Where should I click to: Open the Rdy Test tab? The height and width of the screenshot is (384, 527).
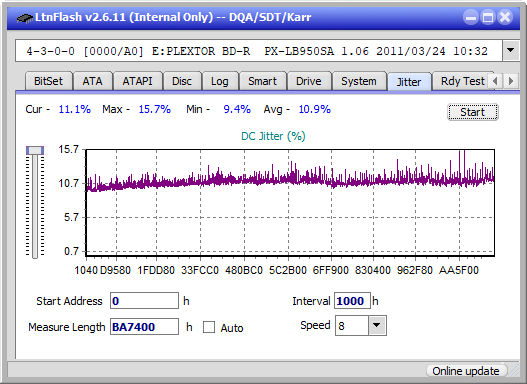(462, 81)
